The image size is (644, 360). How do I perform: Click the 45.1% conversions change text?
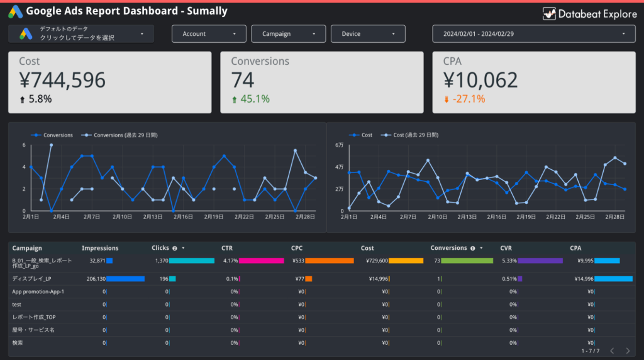click(x=255, y=99)
